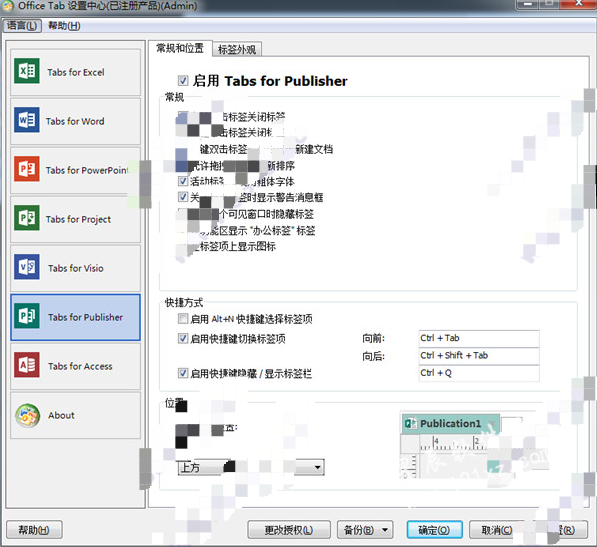
Task: Confirm with the 确定(O) button
Action: click(434, 529)
